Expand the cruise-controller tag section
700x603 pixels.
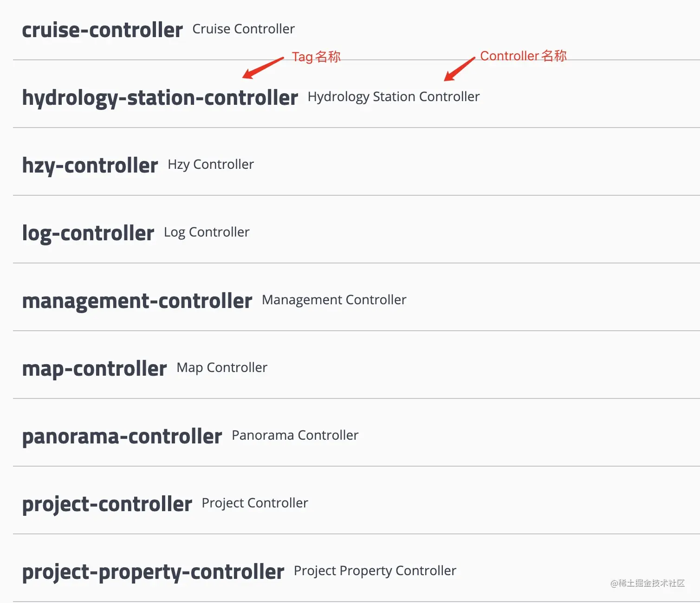(x=102, y=30)
